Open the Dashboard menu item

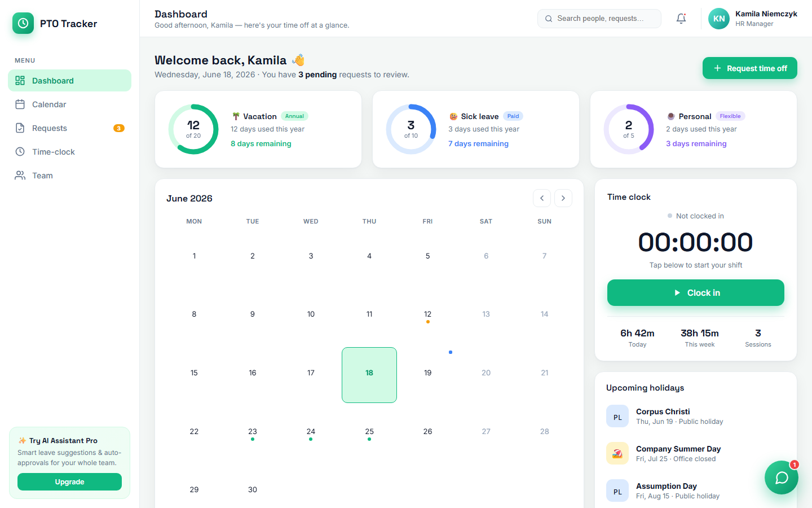(x=69, y=81)
